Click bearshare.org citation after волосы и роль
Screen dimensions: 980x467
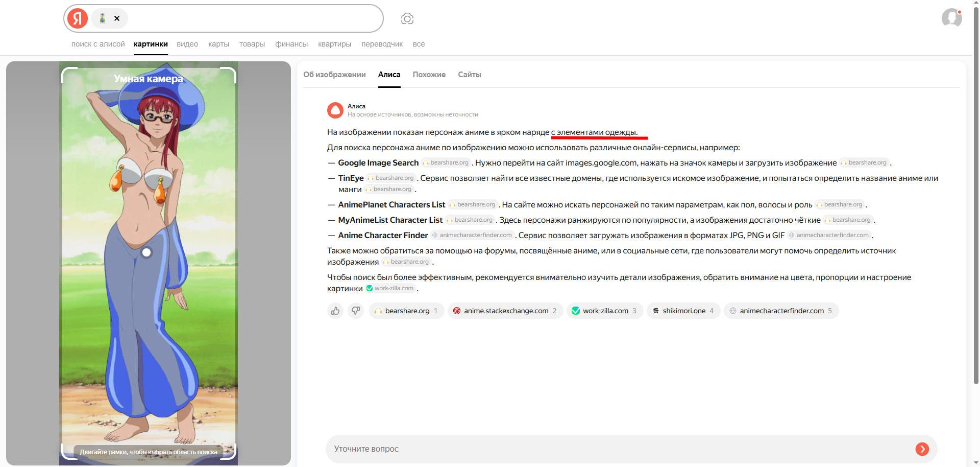[840, 205]
